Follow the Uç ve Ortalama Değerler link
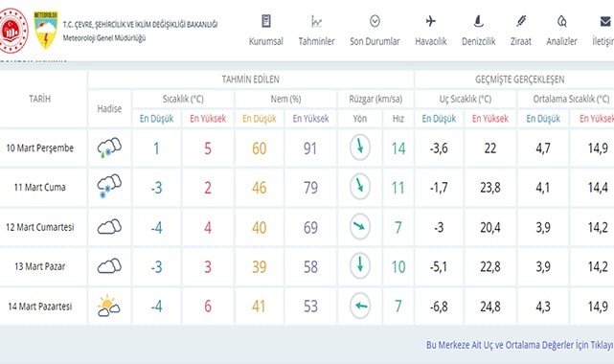The width and height of the screenshot is (614, 364). pos(519,345)
